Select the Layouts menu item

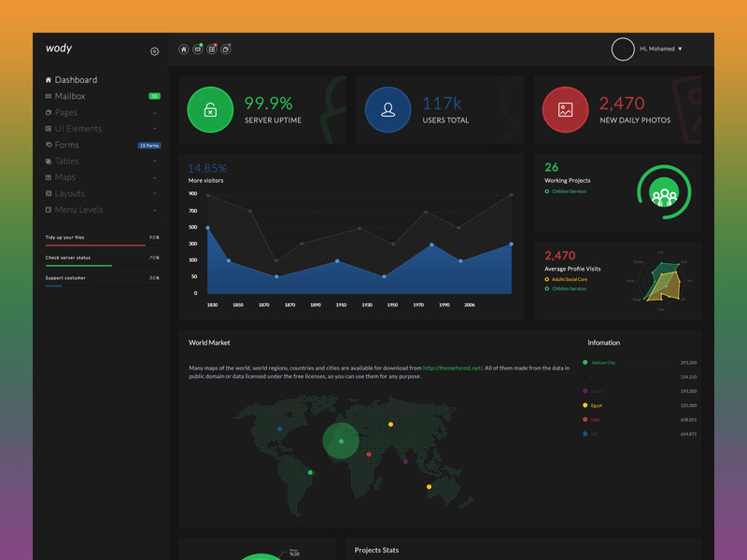click(69, 193)
